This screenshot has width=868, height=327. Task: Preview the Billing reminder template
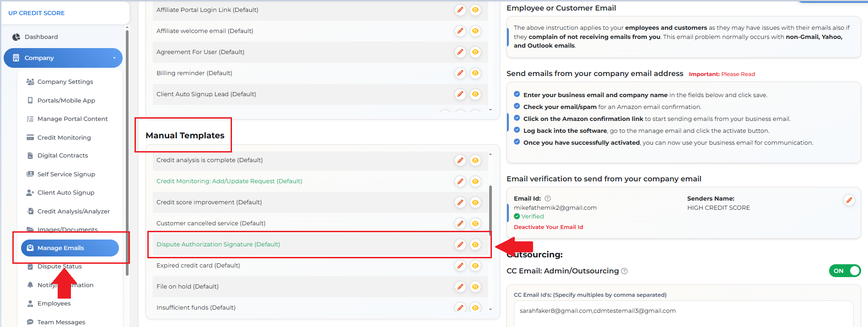point(475,73)
